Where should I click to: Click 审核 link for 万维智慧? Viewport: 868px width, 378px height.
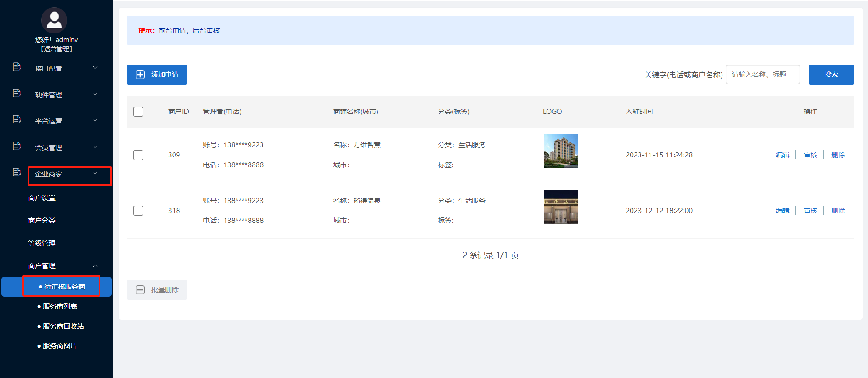point(810,155)
